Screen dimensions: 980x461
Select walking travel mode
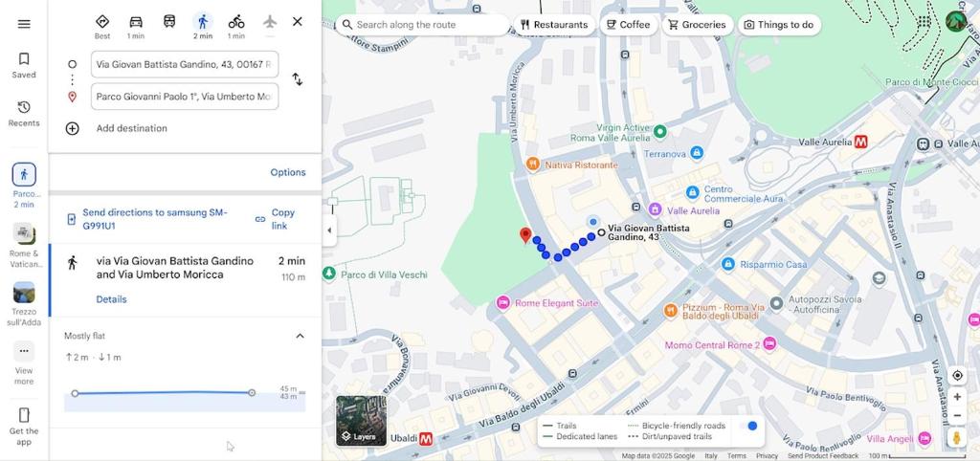(x=202, y=22)
